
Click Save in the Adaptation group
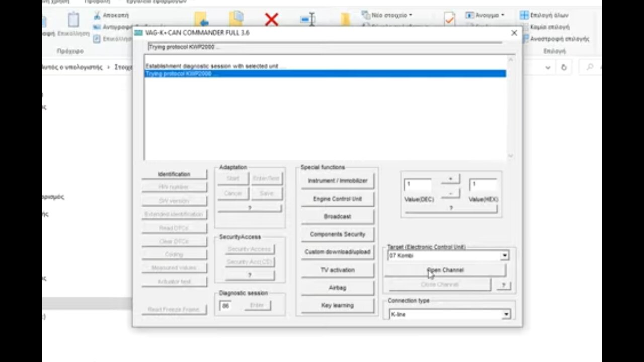click(267, 193)
